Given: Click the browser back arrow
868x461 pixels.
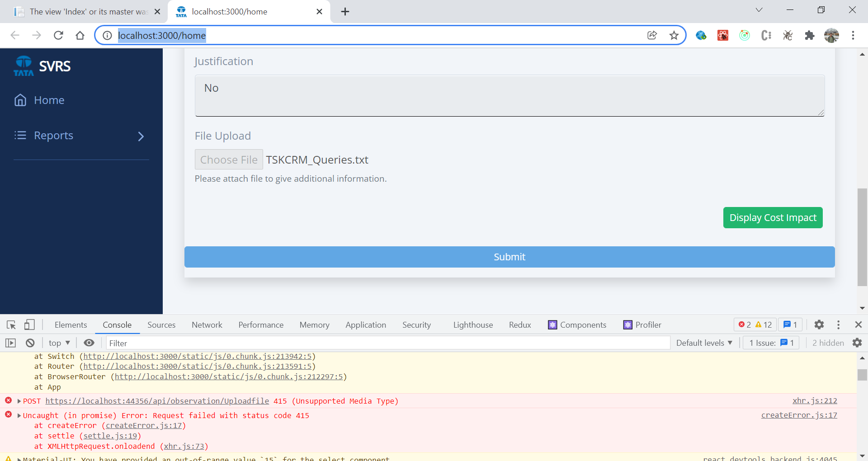Looking at the screenshot, I should (15, 35).
